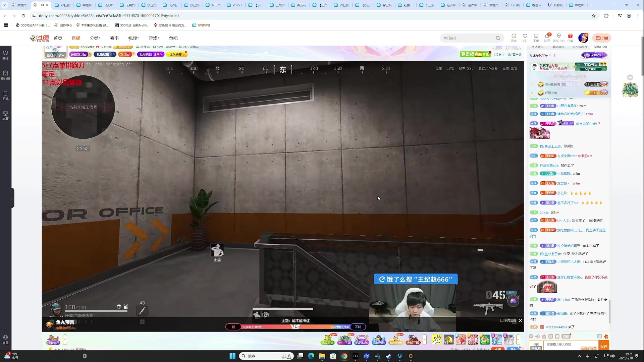Send the yellow pointing-hand gift

click(x=436, y=340)
